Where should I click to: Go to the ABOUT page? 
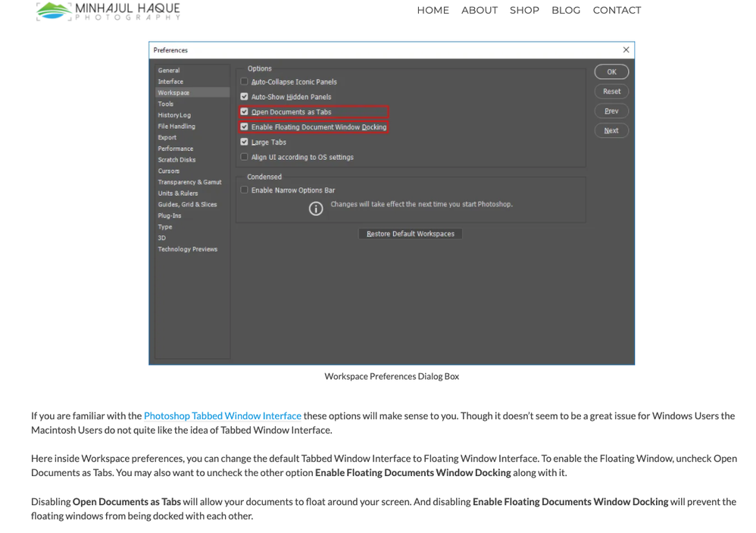coord(480,10)
